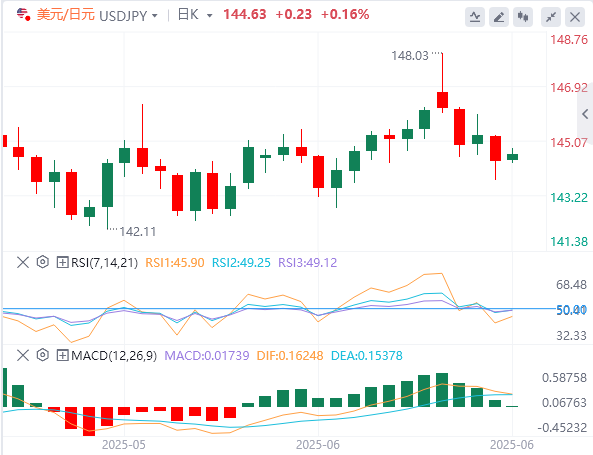
Task: Open the USDJPY symbol dropdown
Action: point(154,16)
